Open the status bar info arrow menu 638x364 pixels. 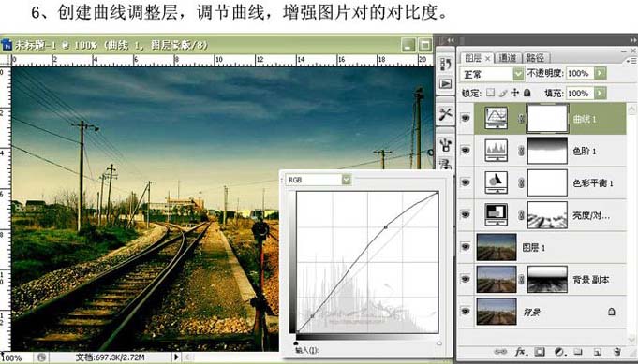click(x=176, y=357)
